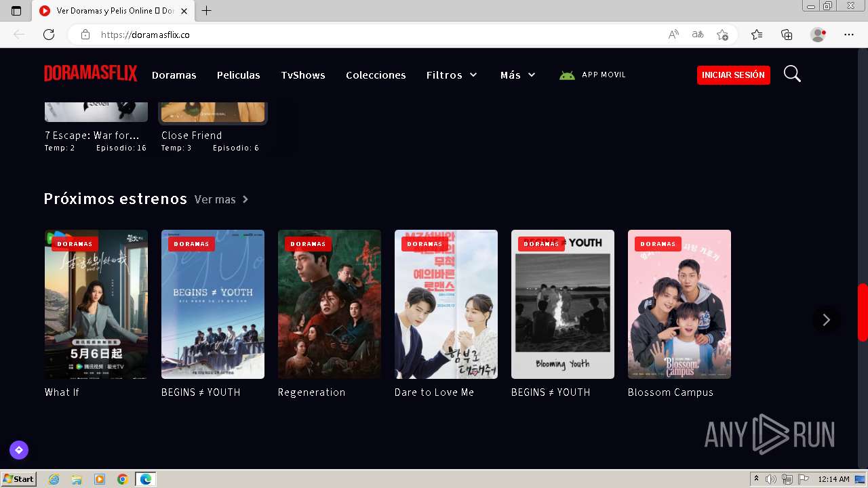
Task: Open the Regeneration poster
Action: [x=330, y=304]
